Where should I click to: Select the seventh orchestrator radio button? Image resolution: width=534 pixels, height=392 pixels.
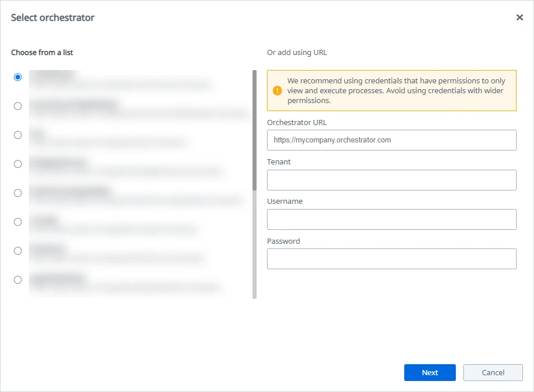click(x=18, y=251)
